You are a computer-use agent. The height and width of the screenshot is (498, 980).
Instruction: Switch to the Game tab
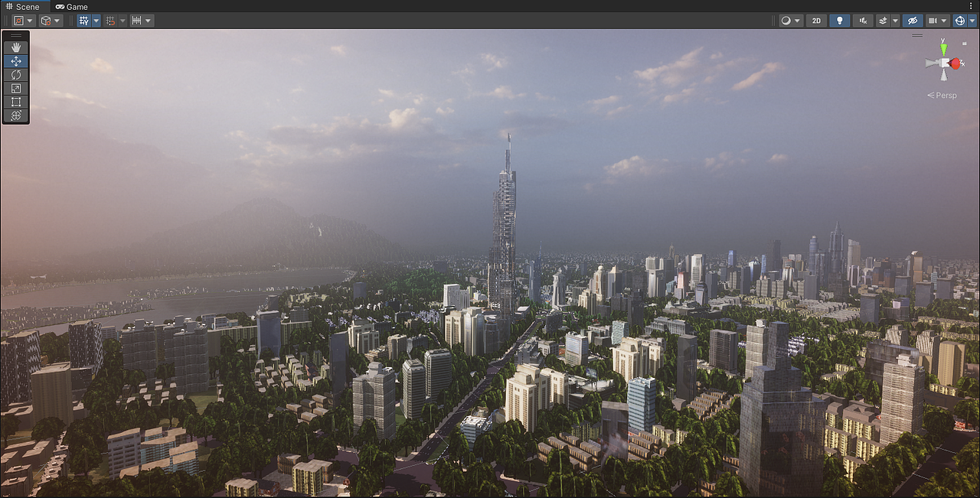(72, 6)
